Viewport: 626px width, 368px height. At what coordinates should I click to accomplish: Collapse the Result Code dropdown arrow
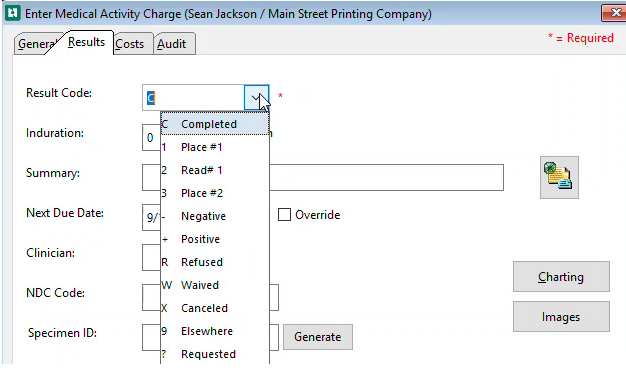tap(256, 97)
